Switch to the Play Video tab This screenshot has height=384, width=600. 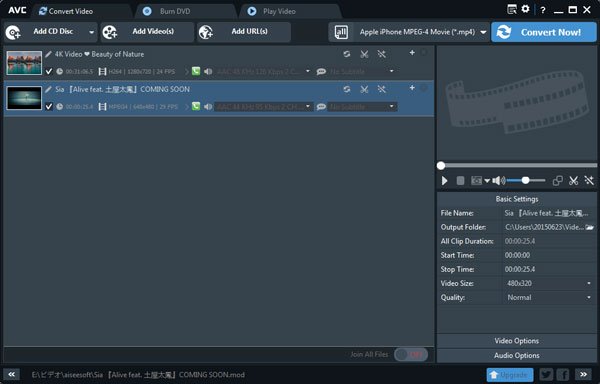click(271, 11)
